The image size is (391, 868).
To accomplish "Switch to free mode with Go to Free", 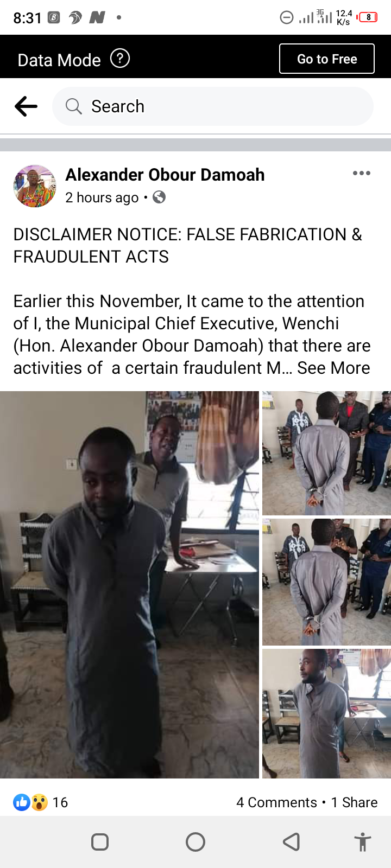I will [x=327, y=59].
